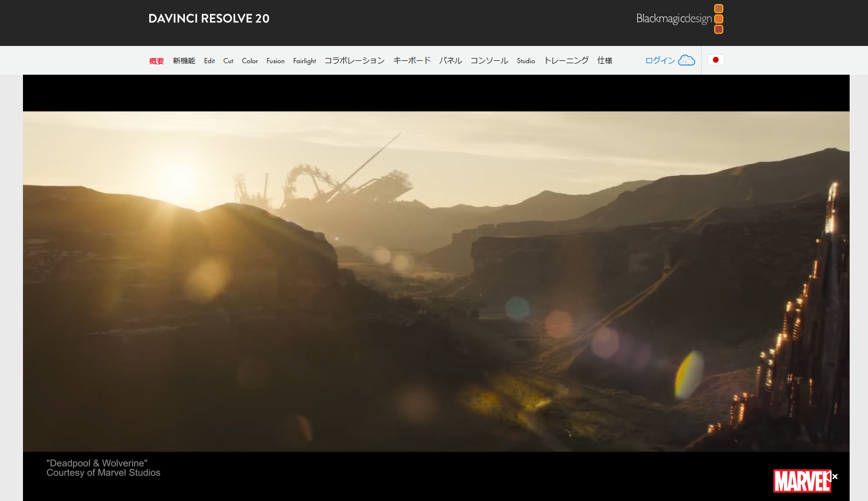Viewport: 868px width, 501px height.
Task: Open the ログイン login link
Action: [660, 60]
